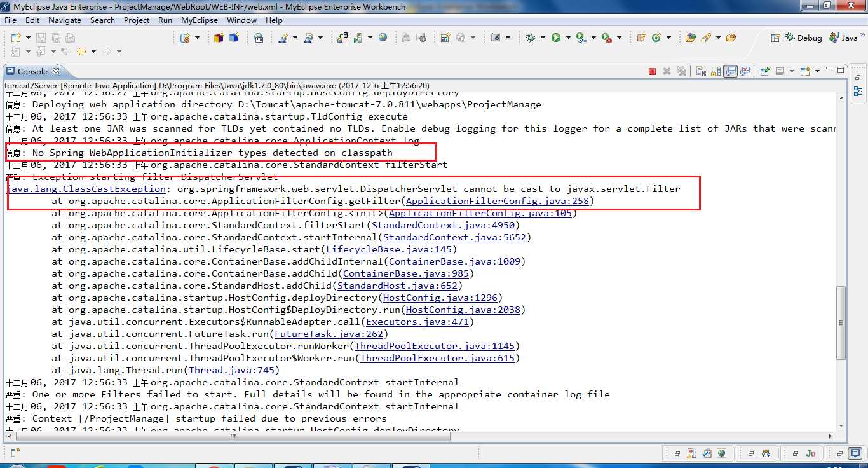This screenshot has width=868, height=468.
Task: Open the New wizard dropdown arrow
Action: tap(28, 38)
